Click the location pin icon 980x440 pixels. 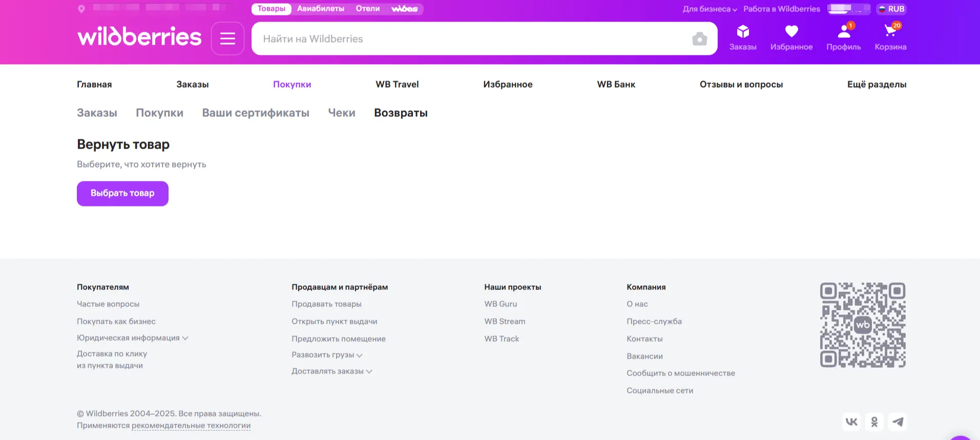[81, 9]
